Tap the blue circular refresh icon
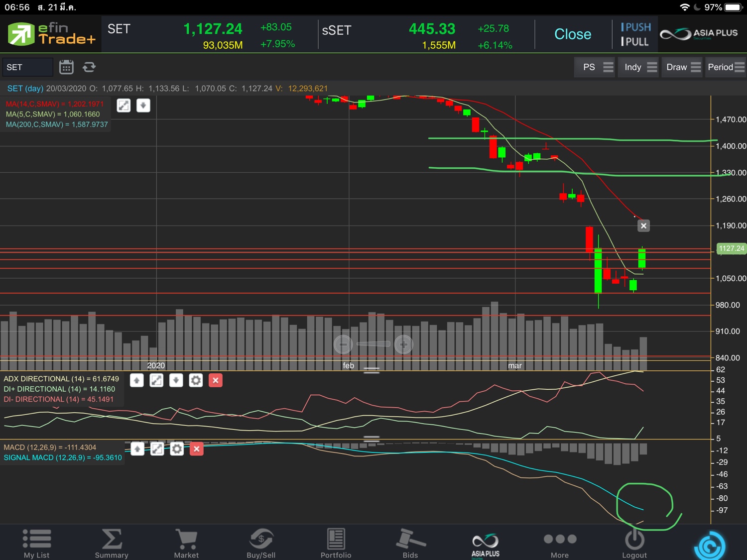 point(710,547)
